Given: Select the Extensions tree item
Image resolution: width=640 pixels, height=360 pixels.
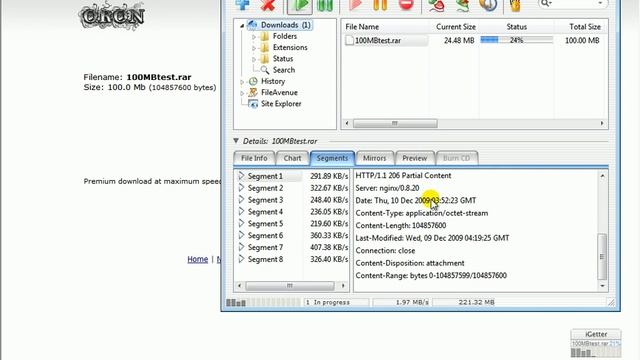Looking at the screenshot, I should (x=290, y=47).
